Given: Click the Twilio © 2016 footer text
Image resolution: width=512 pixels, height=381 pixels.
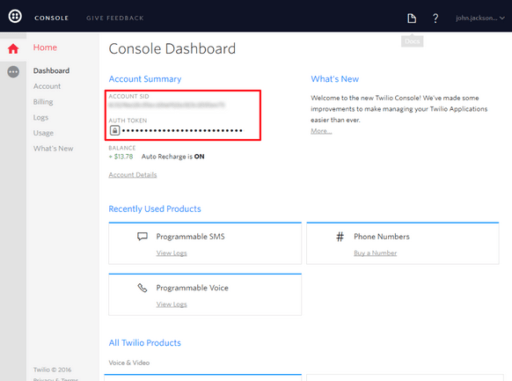Looking at the screenshot, I should pyautogui.click(x=52, y=370).
